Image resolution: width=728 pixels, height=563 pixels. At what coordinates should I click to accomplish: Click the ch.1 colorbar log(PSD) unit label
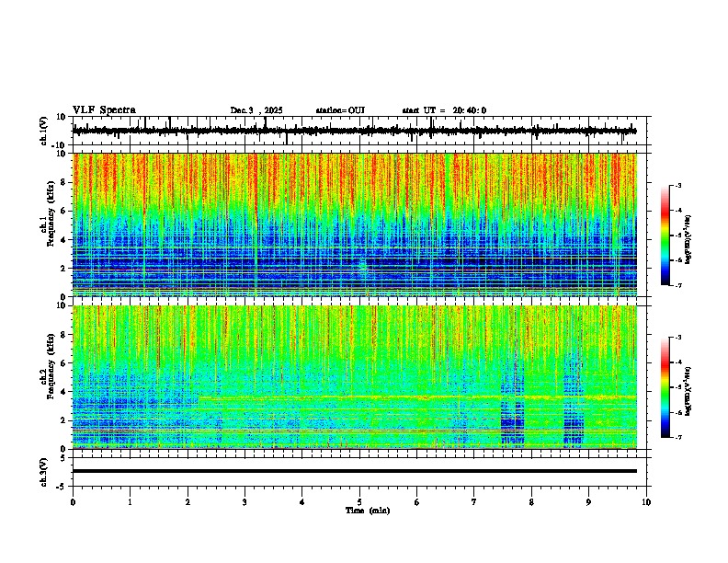coord(688,240)
